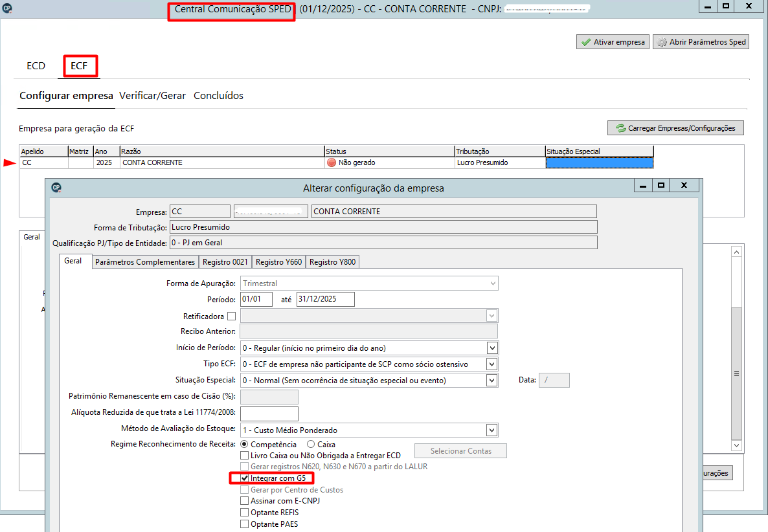
Task: Check the Optante REFIS option
Action: [244, 513]
